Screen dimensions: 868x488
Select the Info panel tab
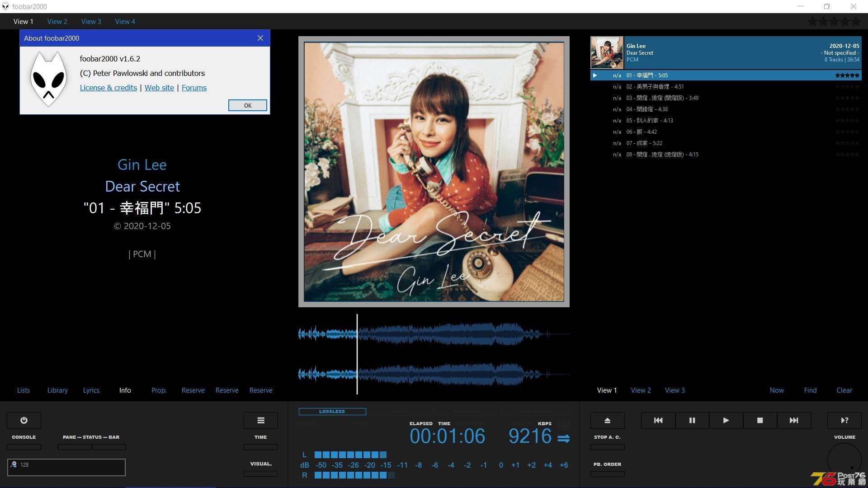[125, 390]
